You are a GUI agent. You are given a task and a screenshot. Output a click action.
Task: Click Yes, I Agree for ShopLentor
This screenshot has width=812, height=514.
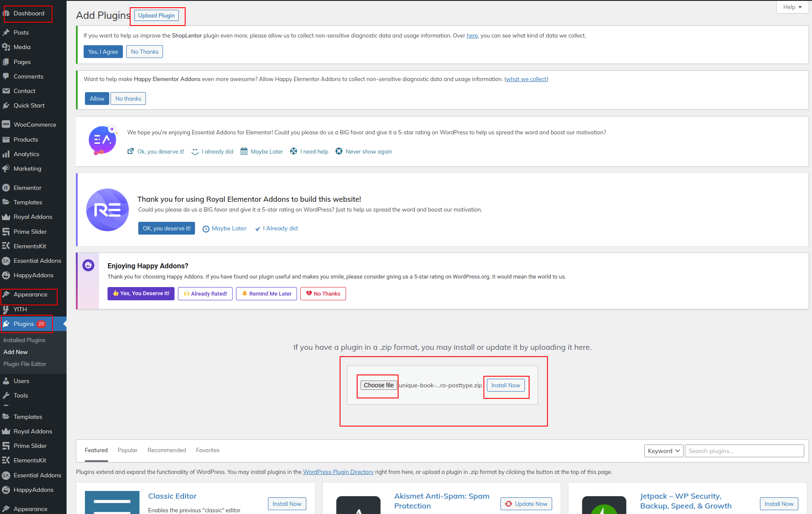103,52
